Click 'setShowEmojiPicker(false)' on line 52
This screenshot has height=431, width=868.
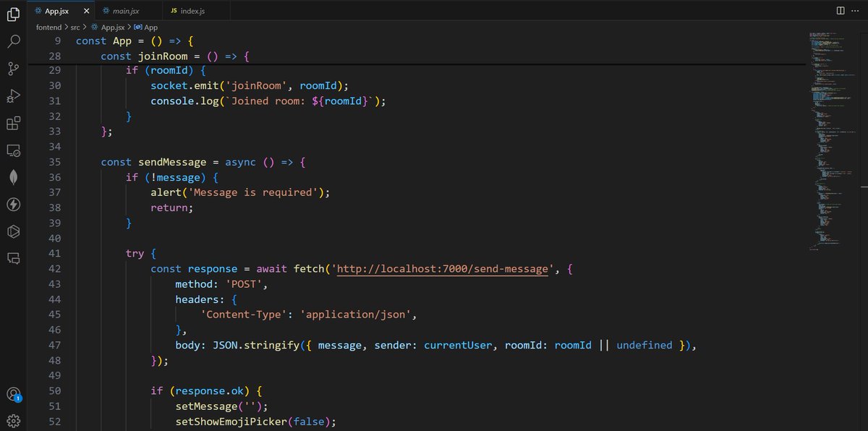coord(253,421)
